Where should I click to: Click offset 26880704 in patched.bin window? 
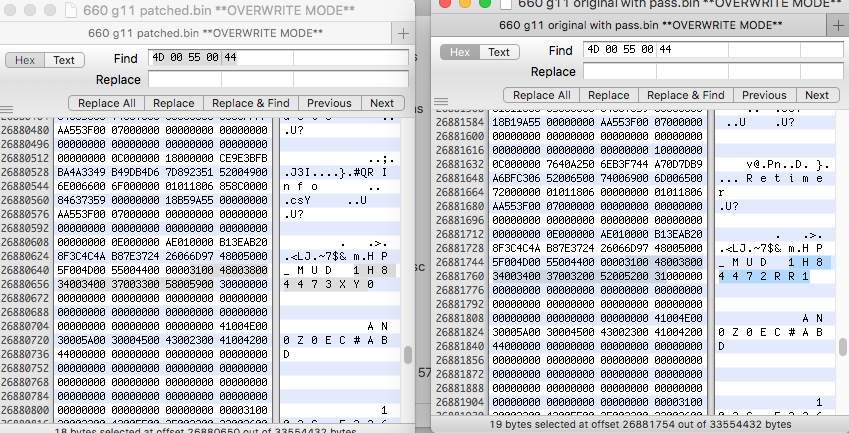(x=23, y=326)
